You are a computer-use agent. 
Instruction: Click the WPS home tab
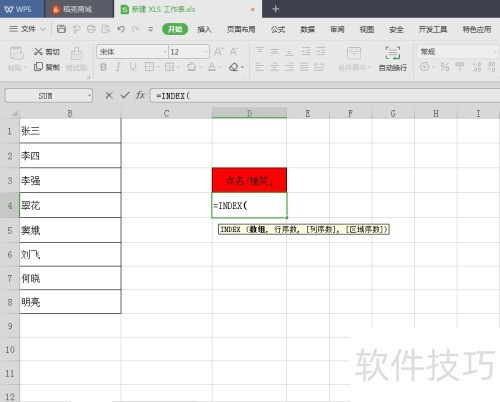22,9
